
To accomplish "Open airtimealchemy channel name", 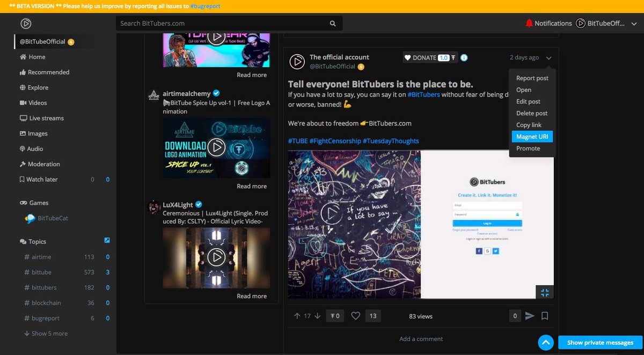I will pos(187,93).
